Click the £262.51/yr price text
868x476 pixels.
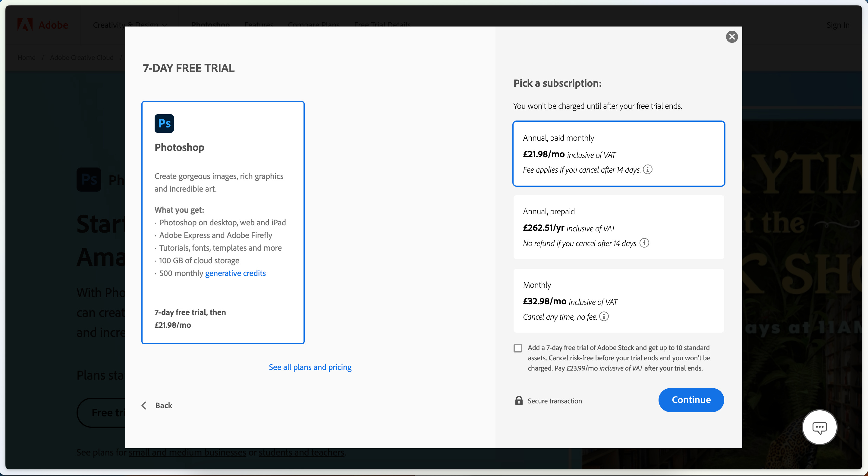pos(543,228)
